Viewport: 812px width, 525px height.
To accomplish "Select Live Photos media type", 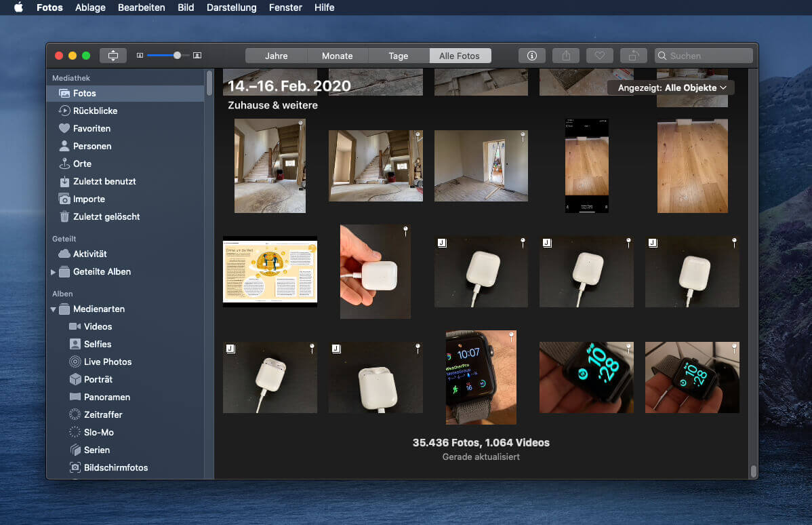I will (107, 362).
